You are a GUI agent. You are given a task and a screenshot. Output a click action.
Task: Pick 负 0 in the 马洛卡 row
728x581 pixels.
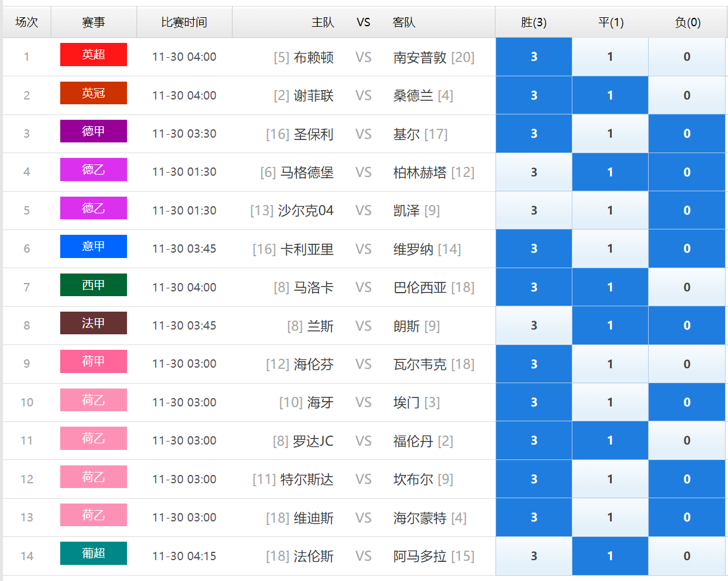click(x=687, y=287)
